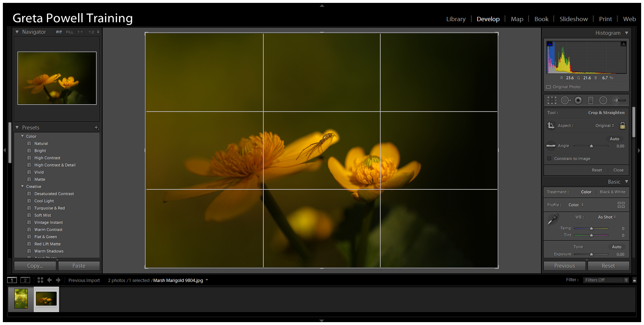Activate Red Eye Correction

coord(578,100)
